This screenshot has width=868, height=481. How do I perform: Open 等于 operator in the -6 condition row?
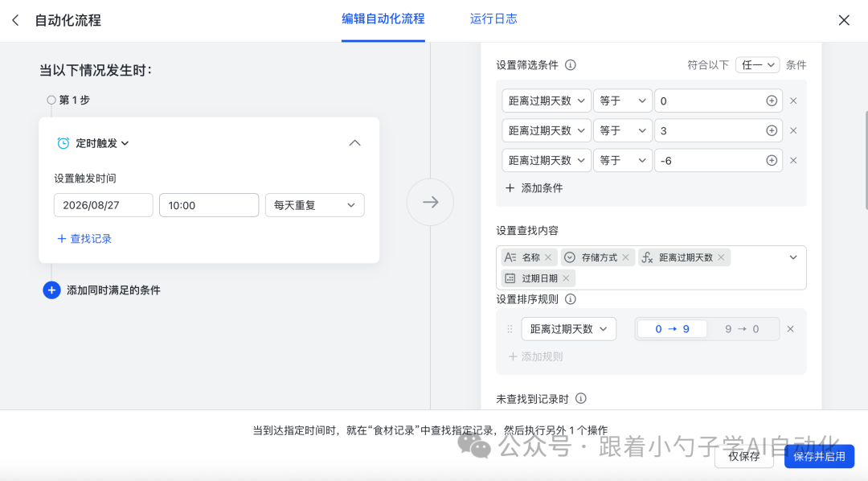623,161
